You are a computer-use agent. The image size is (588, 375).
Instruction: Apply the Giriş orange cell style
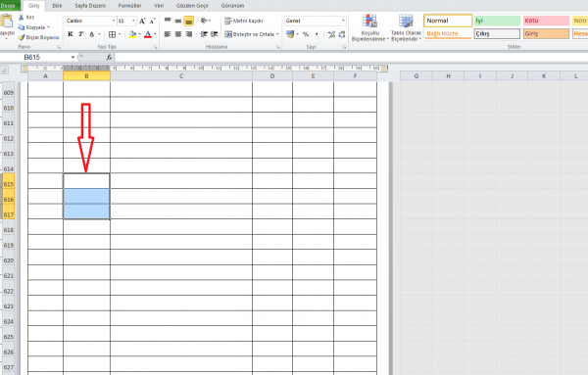[546, 33]
